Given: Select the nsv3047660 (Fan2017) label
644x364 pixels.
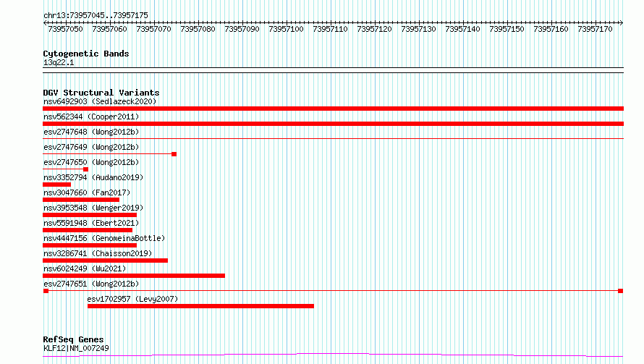Looking at the screenshot, I should pyautogui.click(x=87, y=192).
